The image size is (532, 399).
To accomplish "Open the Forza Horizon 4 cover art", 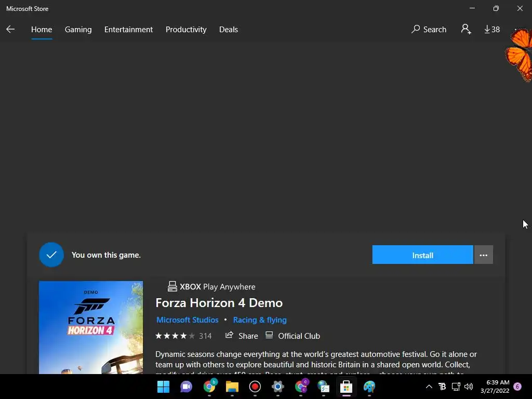I will pos(90,327).
